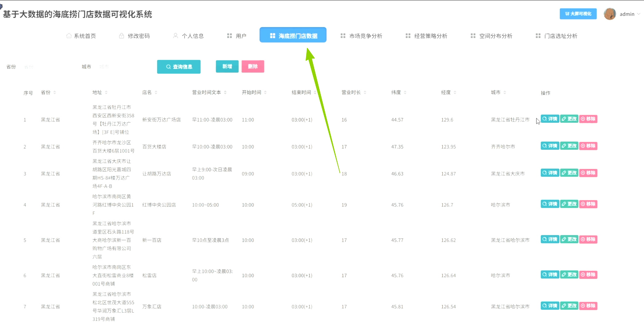This screenshot has width=644, height=324.
Task: Click the person icon beside 个人信息
Action: point(175,36)
